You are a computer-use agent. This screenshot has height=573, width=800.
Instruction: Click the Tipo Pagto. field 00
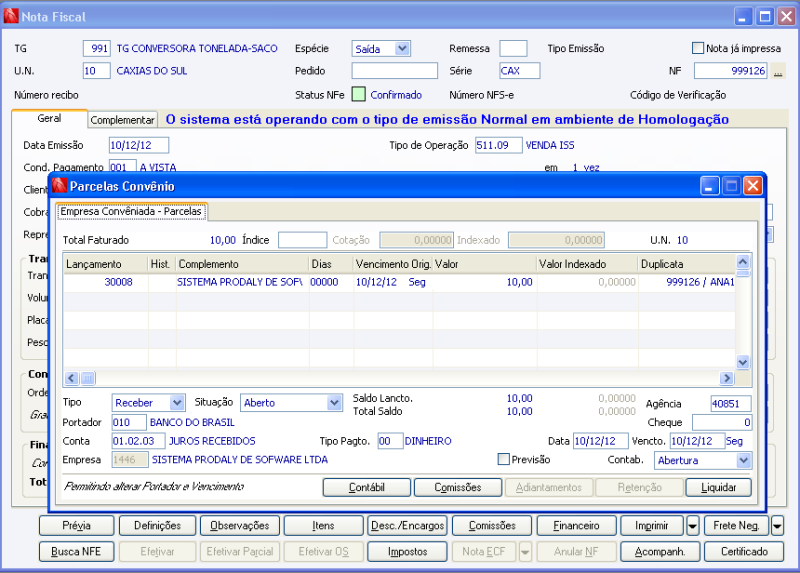[x=390, y=441]
